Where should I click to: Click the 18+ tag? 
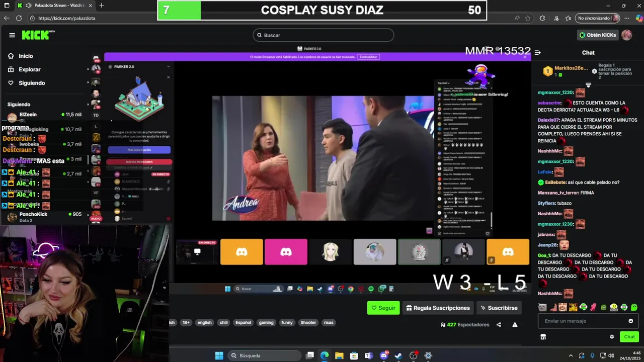(186, 323)
